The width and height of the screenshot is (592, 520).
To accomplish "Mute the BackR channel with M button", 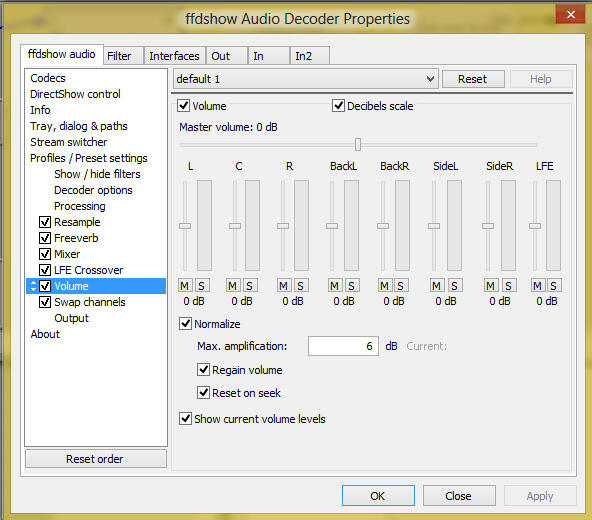I will [385, 286].
